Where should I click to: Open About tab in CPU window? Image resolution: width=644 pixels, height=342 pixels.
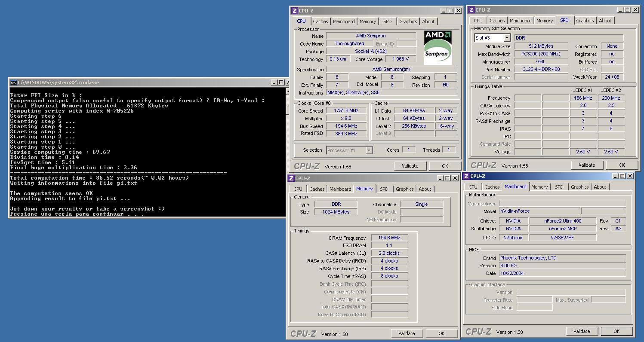click(x=428, y=21)
